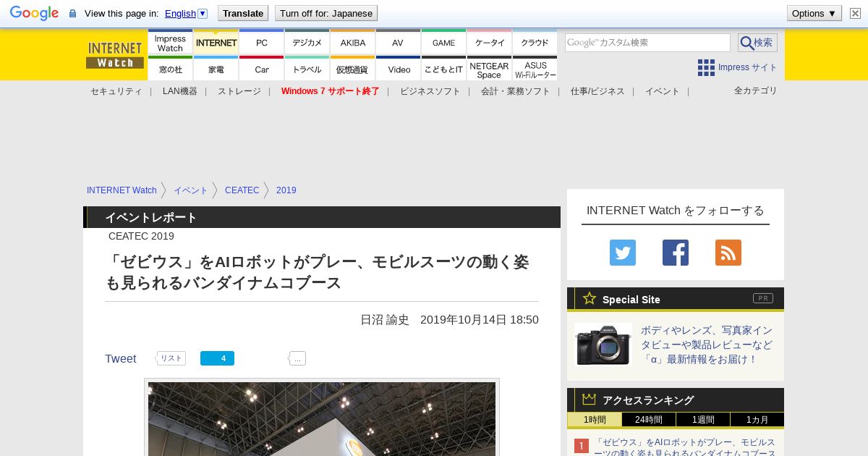Open the NETGEAR Space tab

(490, 69)
